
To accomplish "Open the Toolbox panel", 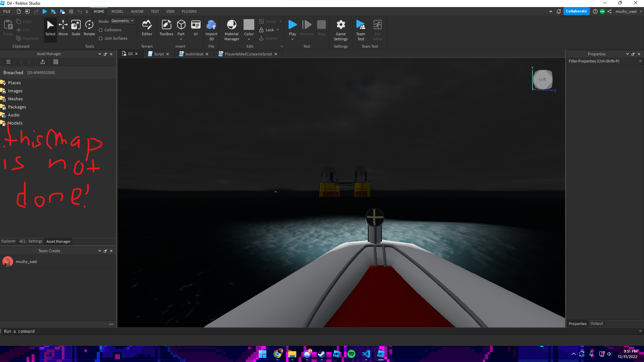I will 166,28.
